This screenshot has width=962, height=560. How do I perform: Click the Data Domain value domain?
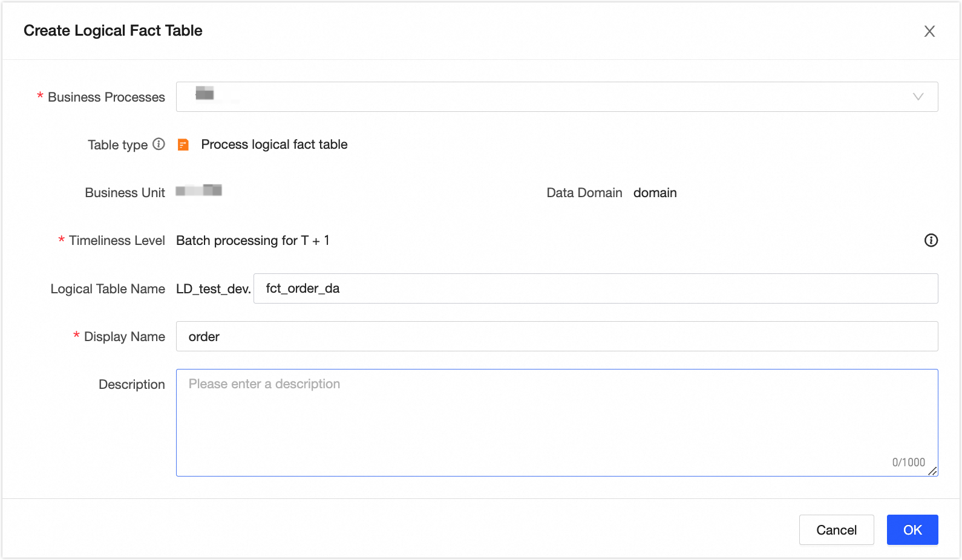[655, 193]
